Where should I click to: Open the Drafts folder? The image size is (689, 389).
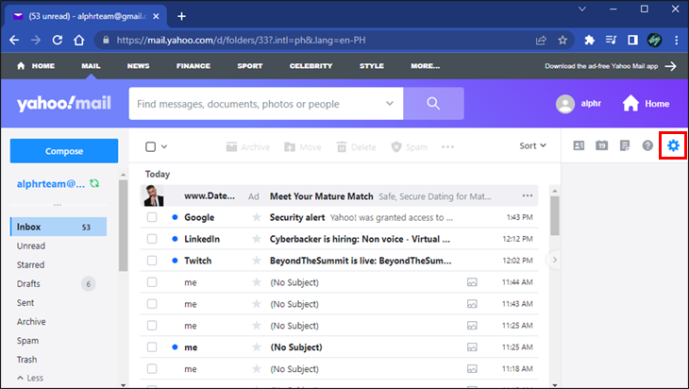pos(29,284)
